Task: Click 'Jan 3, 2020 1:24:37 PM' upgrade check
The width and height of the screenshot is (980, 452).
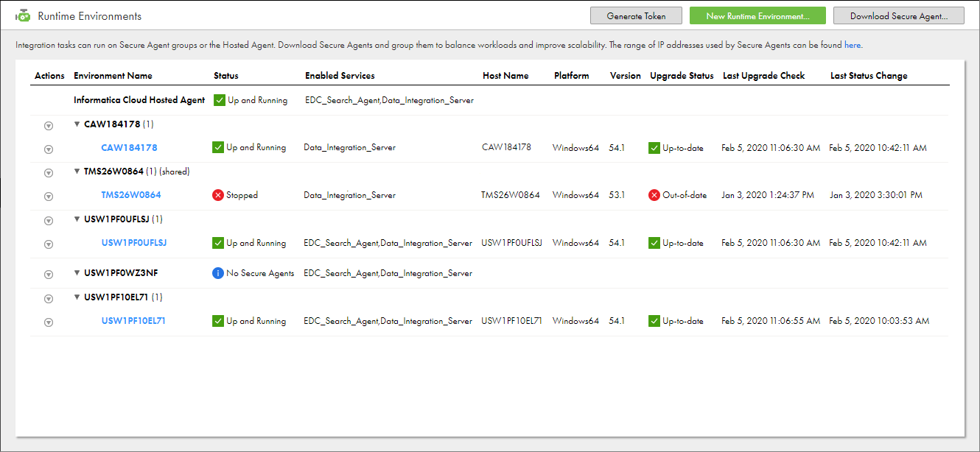Action: point(768,195)
